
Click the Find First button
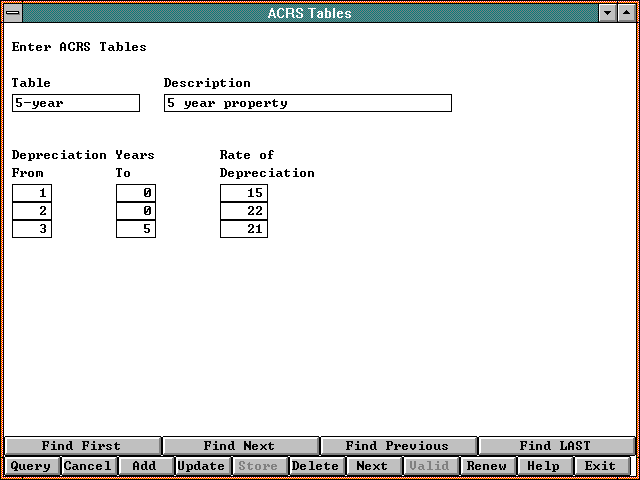(82, 446)
